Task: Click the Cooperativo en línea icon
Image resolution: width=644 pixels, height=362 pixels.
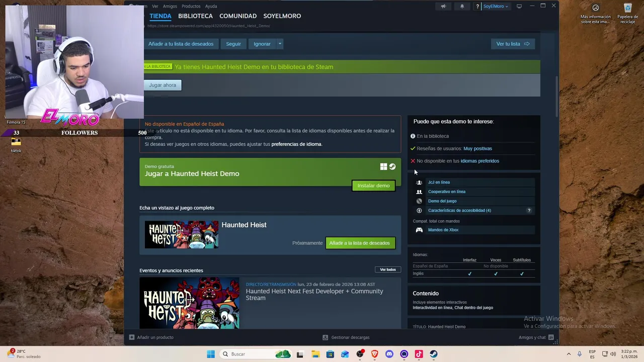Action: pyautogui.click(x=419, y=192)
